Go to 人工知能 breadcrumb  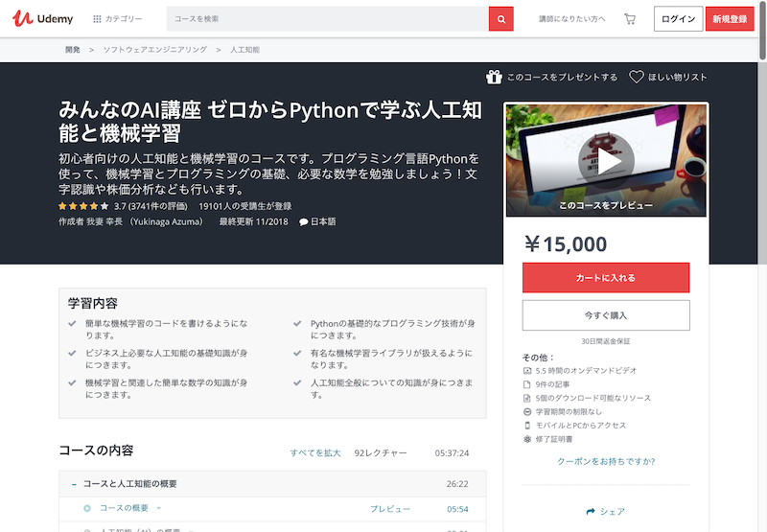point(244,50)
